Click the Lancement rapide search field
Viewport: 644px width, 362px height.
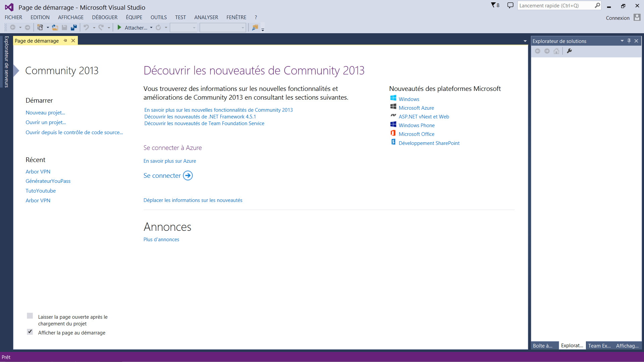[556, 6]
